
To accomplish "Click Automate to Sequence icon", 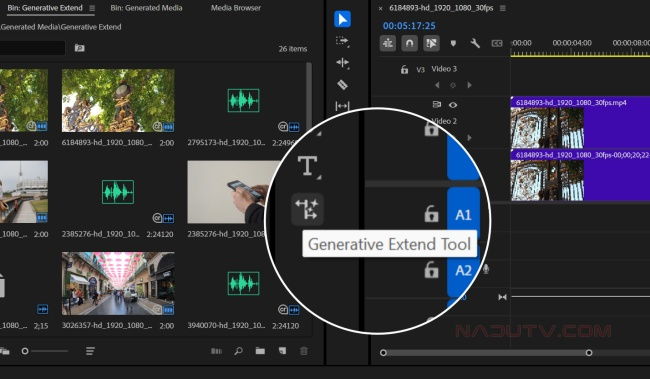I will pos(216,351).
